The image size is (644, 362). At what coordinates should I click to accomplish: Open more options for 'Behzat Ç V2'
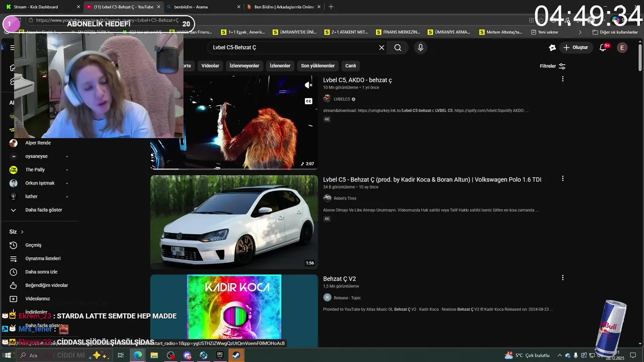(562, 278)
